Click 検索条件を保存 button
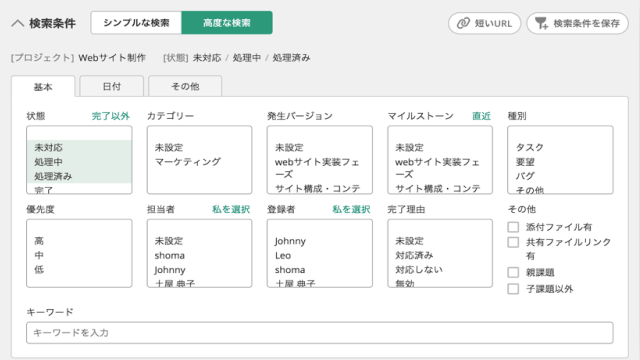Screen dimensions: 640x360 [578, 23]
